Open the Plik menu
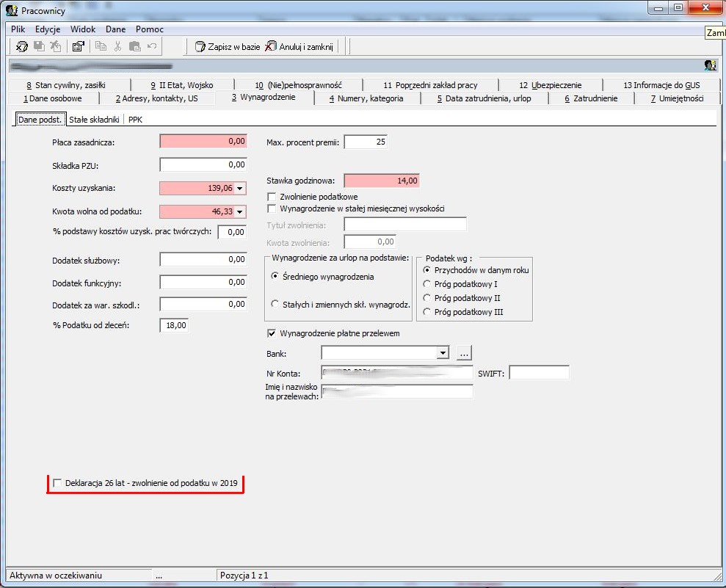This screenshot has width=726, height=588. pos(18,29)
